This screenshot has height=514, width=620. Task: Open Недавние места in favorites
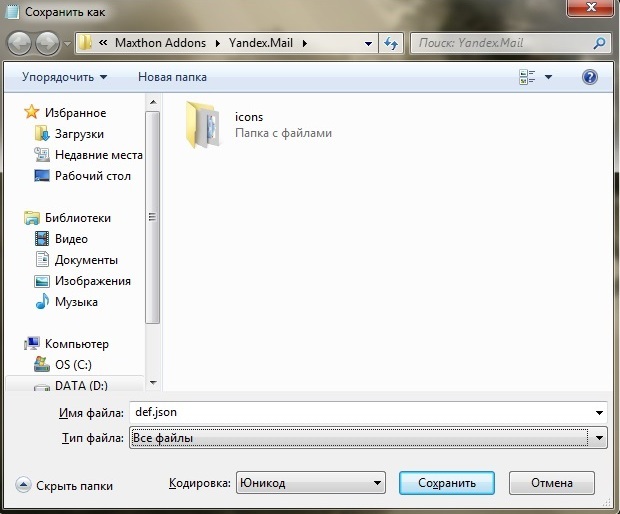(99, 155)
